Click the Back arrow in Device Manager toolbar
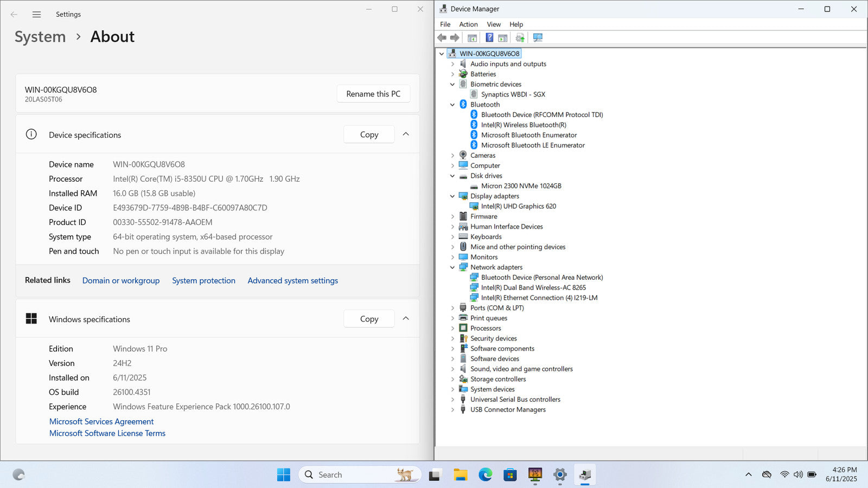Viewport: 868px width, 488px height. click(442, 38)
